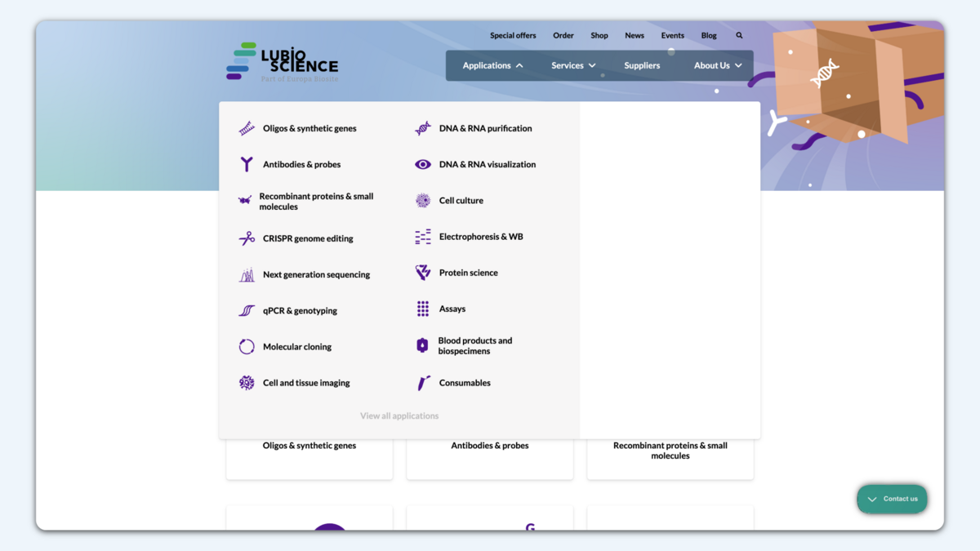
Task: Select the Protein science menu entry
Action: 468,273
